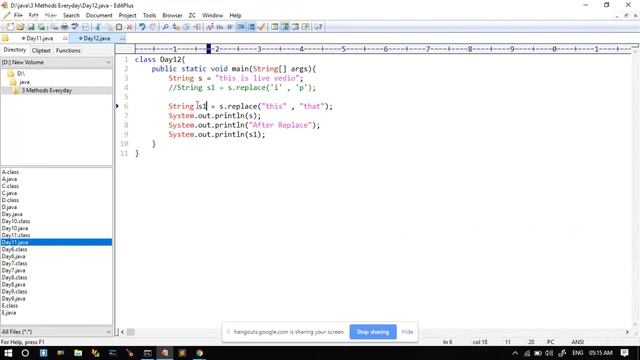Viewport: 640px width, 360px height.
Task: Select Day10.java in the file list
Action: [x=15, y=228]
